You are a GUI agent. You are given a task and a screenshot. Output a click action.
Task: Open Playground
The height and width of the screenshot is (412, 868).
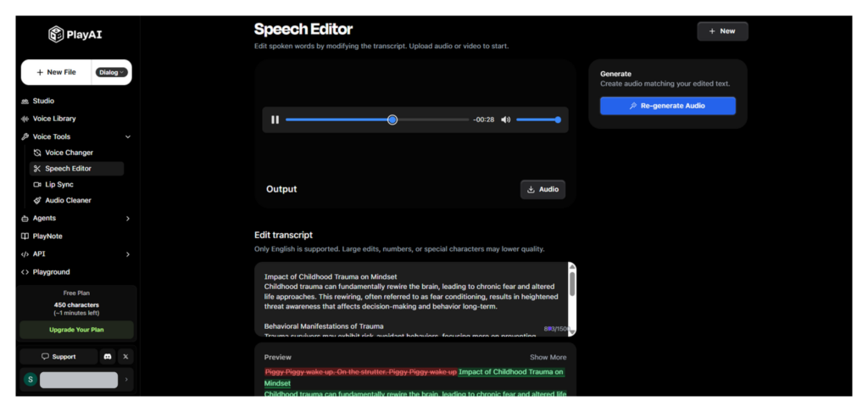coord(51,272)
